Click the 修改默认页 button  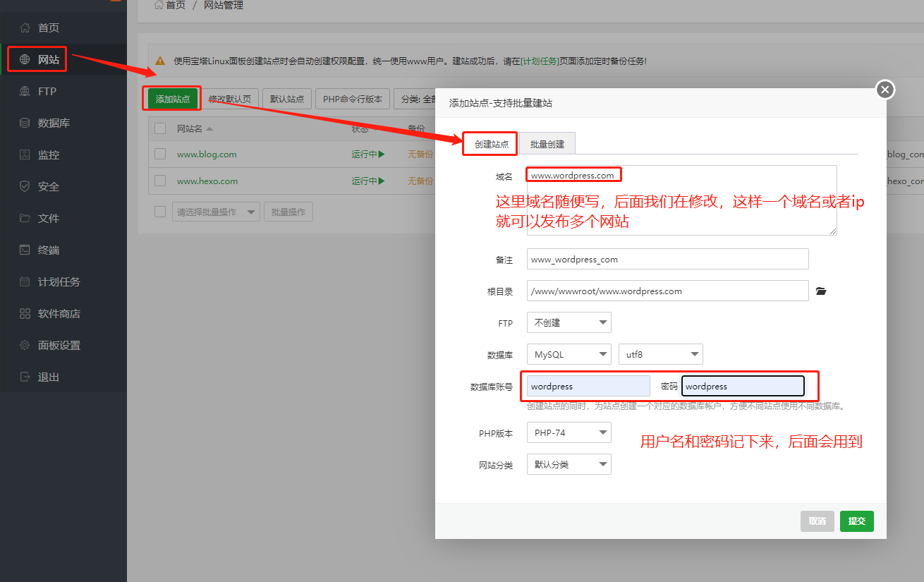click(231, 99)
